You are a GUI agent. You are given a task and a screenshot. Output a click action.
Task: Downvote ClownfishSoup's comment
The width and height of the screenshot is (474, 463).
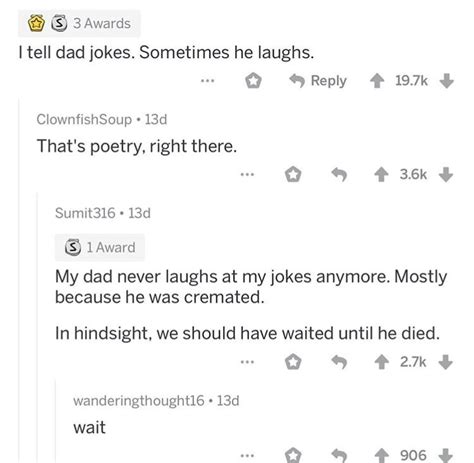(446, 175)
